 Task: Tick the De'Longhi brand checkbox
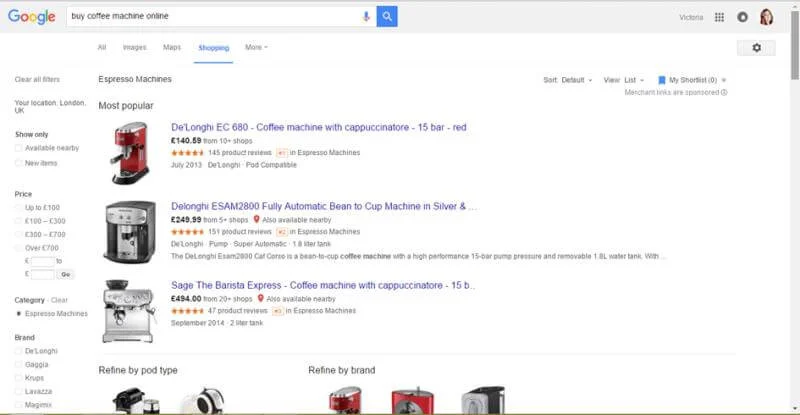19,351
